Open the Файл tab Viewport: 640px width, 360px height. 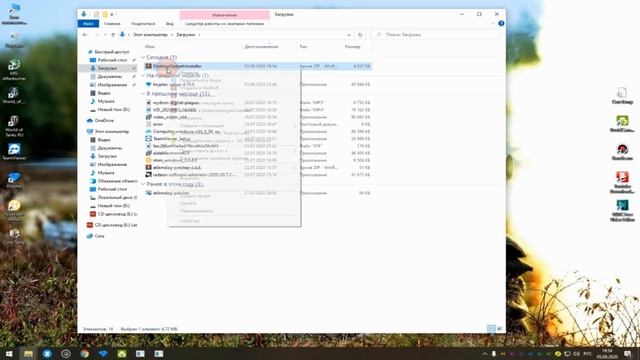point(88,24)
